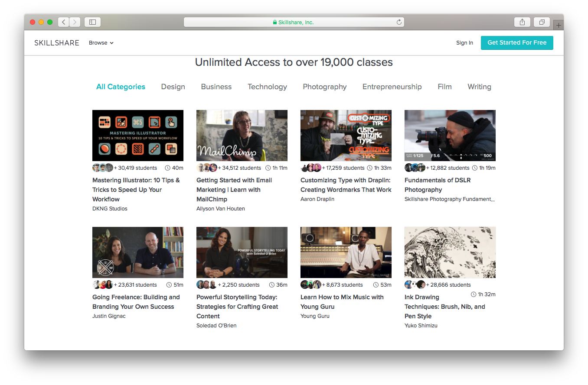Switch to the Design category tab

coord(173,87)
